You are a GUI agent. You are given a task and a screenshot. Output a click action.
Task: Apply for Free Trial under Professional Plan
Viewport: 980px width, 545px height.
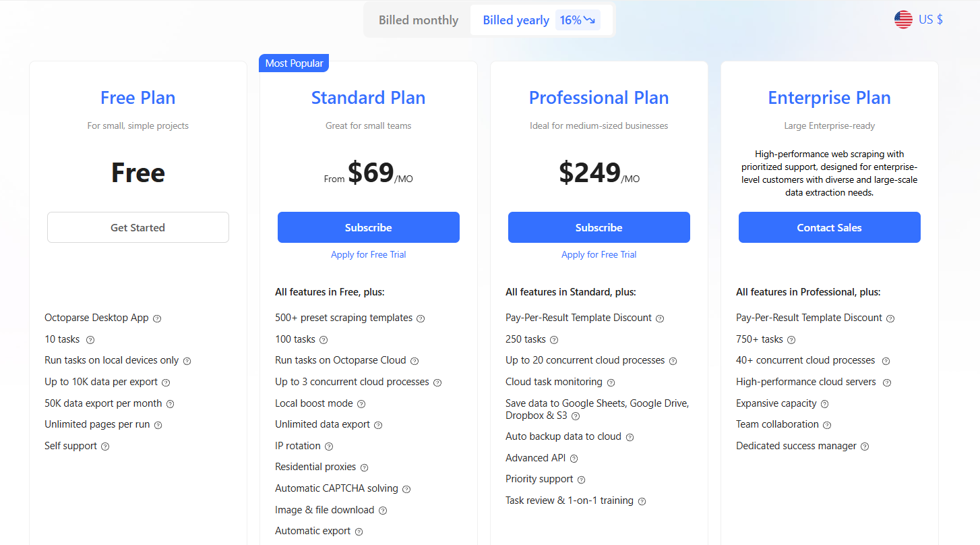click(x=599, y=254)
